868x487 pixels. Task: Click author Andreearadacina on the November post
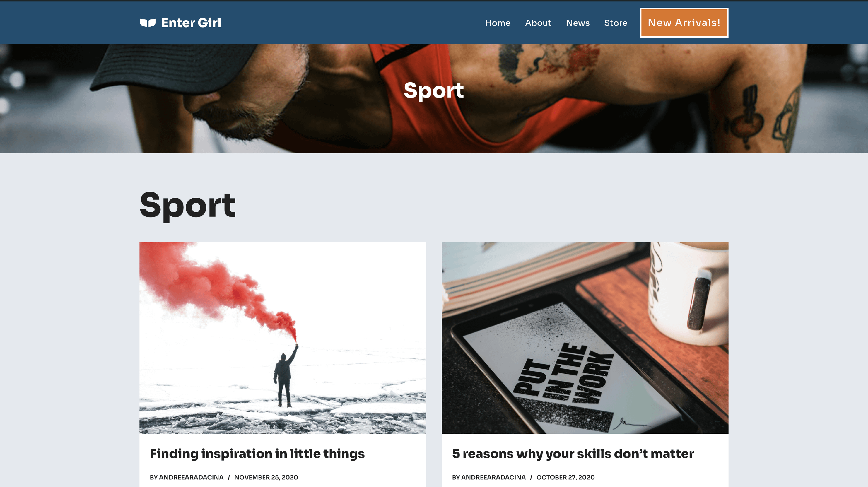tap(191, 477)
